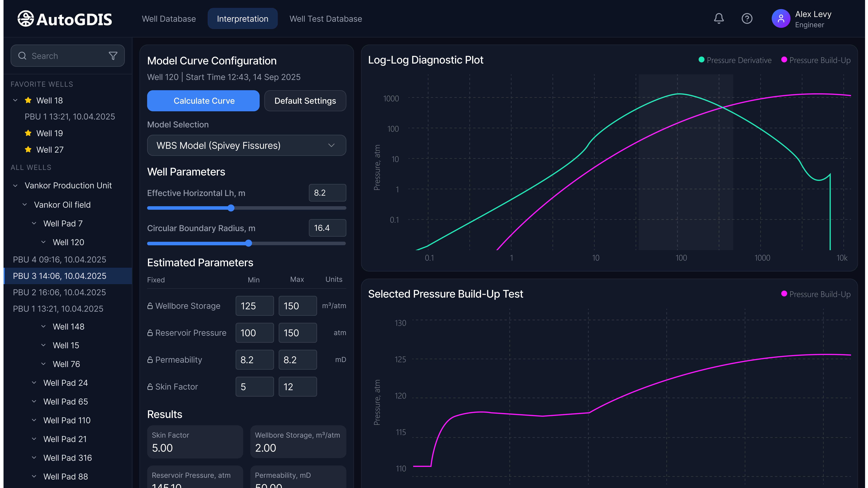Viewport: 868px width, 488px height.
Task: Toggle favorite star for Well 18
Action: pos(28,100)
